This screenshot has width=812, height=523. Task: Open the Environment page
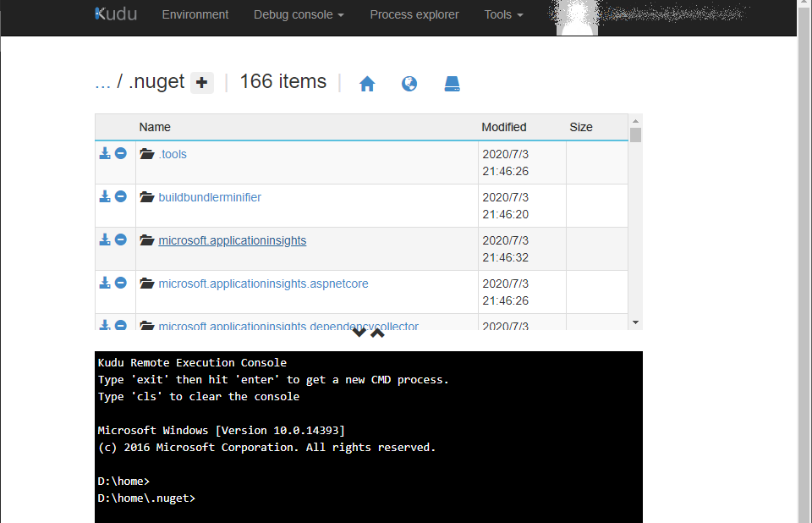click(195, 14)
